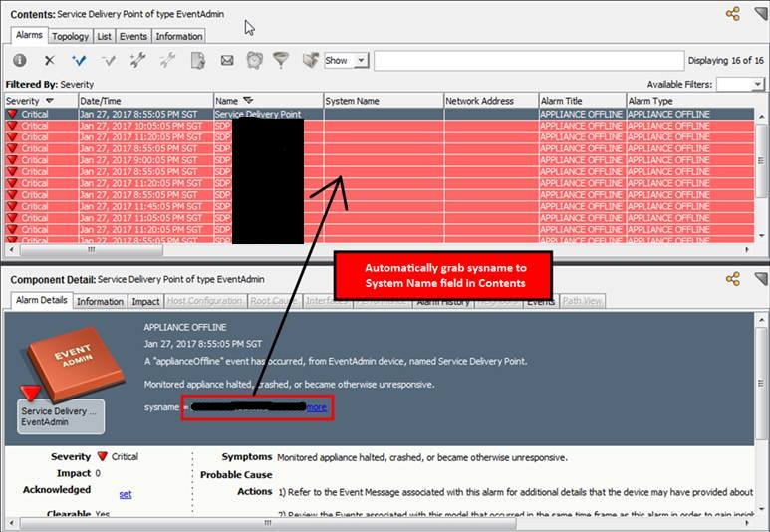Click the Symptoms description text
This screenshot has width=770, height=532.
tap(422, 458)
